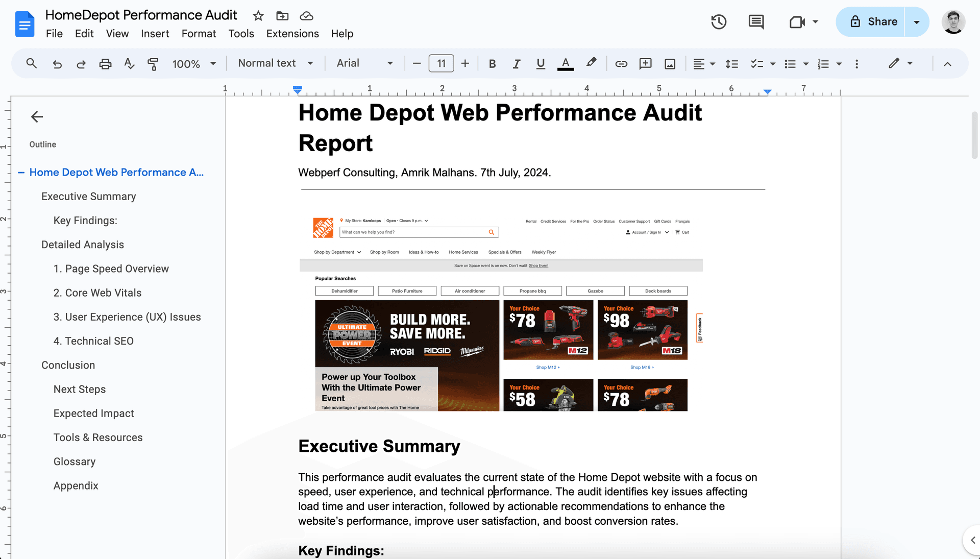Open version history clock icon
Viewport: 980px width, 559px height.
(719, 22)
